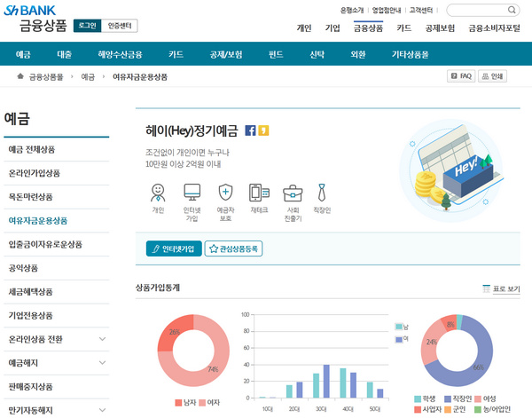Select 금융상품 in top menu
Image resolution: width=532 pixels, height=418 pixels.
368,28
